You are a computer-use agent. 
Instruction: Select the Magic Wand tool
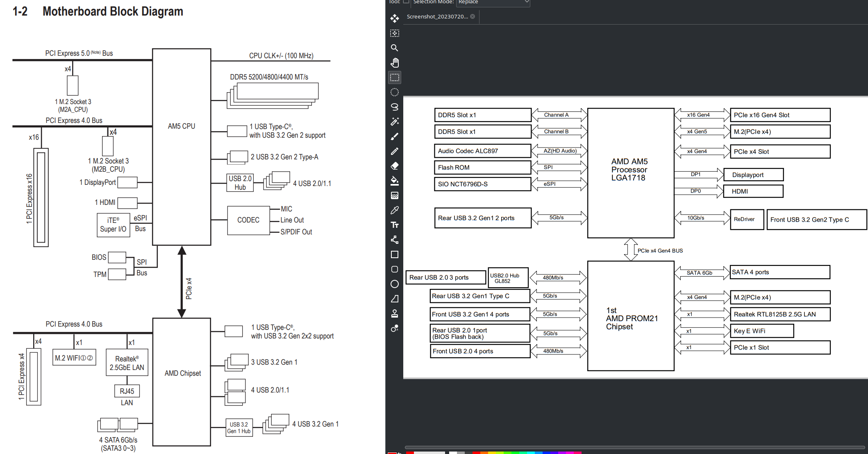pyautogui.click(x=395, y=122)
